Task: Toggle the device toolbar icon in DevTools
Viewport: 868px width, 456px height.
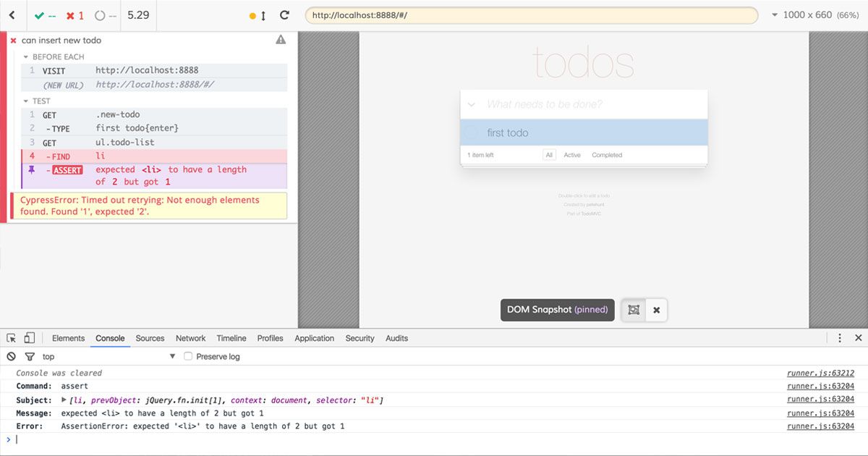Action: 29,338
